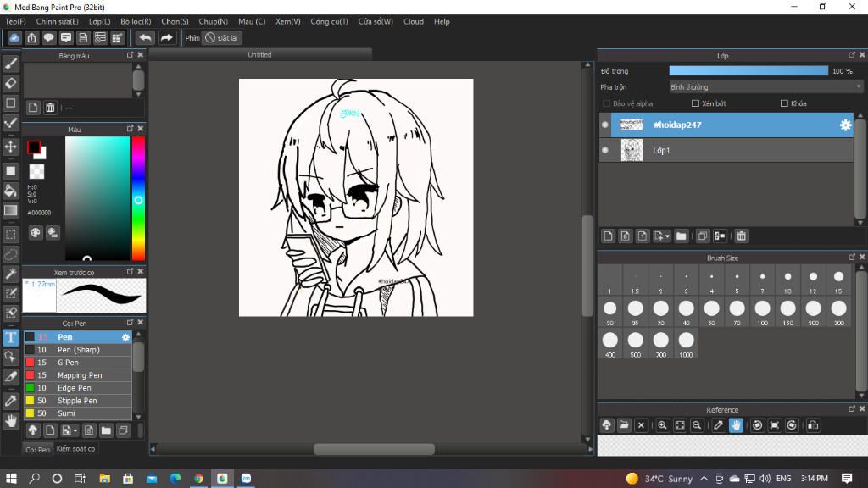Toggle the Reference panel eyedropper
This screenshot has width=868, height=488.
coord(719,425)
